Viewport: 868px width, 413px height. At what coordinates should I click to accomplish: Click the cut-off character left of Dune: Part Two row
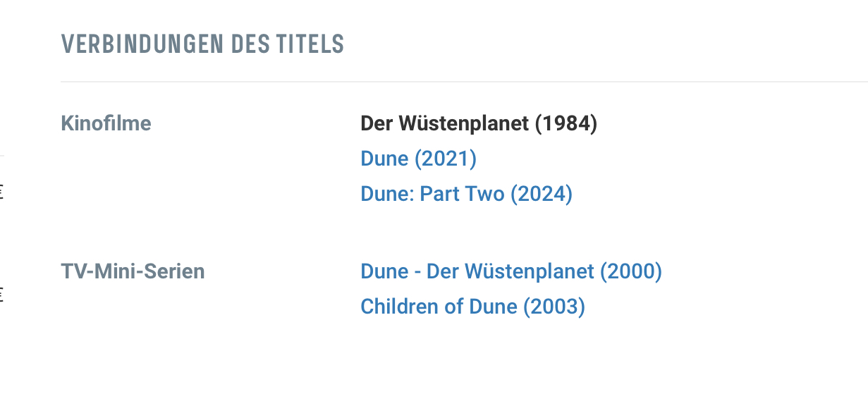click(2, 191)
